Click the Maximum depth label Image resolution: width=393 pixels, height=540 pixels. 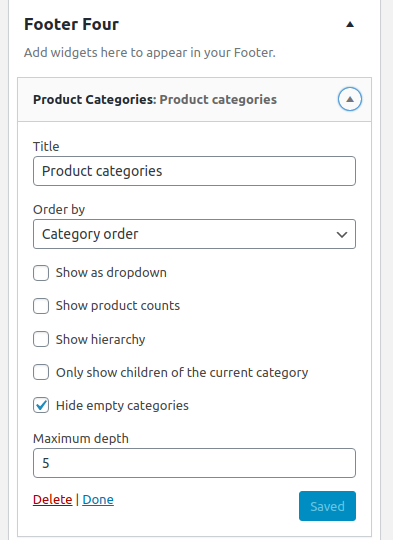tap(81, 439)
